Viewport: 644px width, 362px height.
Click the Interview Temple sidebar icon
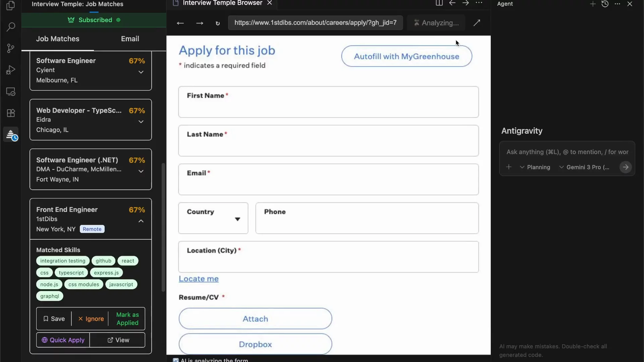tap(11, 135)
